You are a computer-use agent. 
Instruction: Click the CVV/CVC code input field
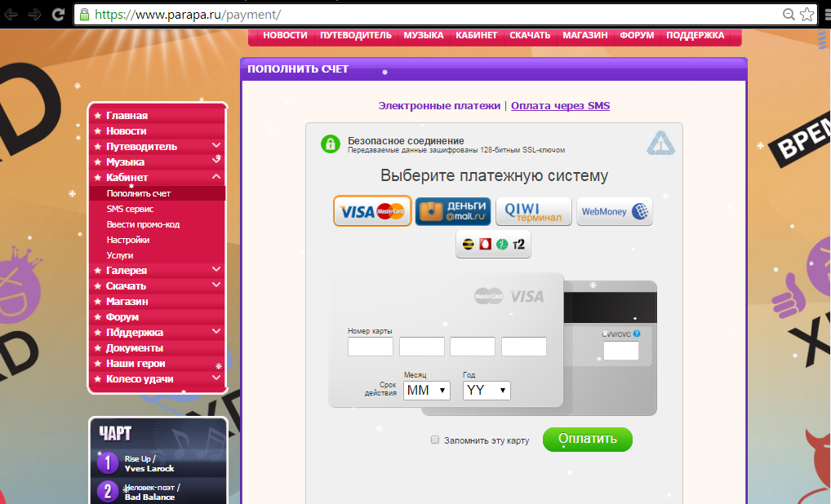(621, 351)
